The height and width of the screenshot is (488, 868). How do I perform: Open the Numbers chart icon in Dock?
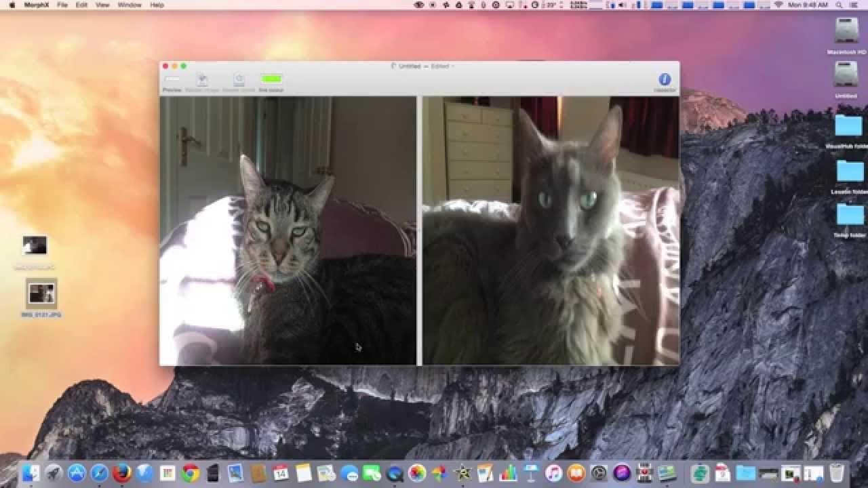509,472
